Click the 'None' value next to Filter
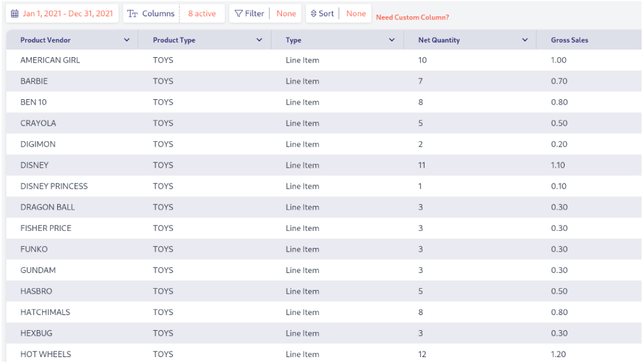 click(286, 14)
